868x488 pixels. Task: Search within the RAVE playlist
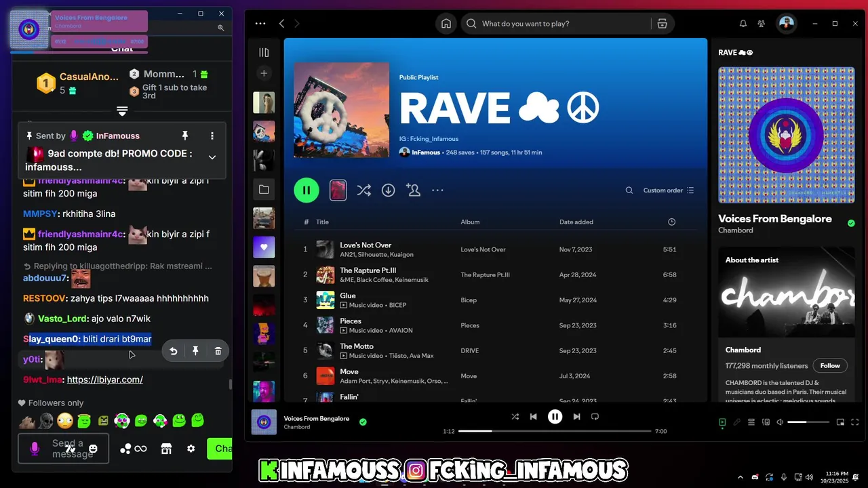pyautogui.click(x=629, y=190)
